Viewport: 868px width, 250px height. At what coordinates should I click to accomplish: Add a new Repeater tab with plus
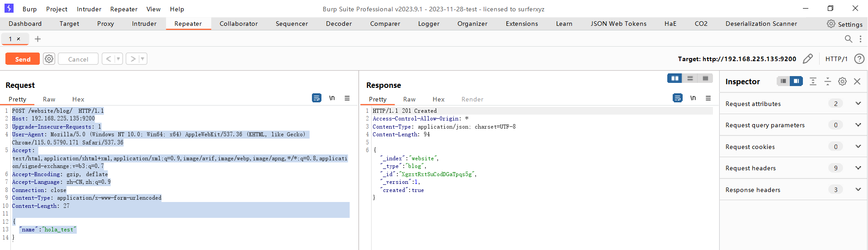coord(38,39)
